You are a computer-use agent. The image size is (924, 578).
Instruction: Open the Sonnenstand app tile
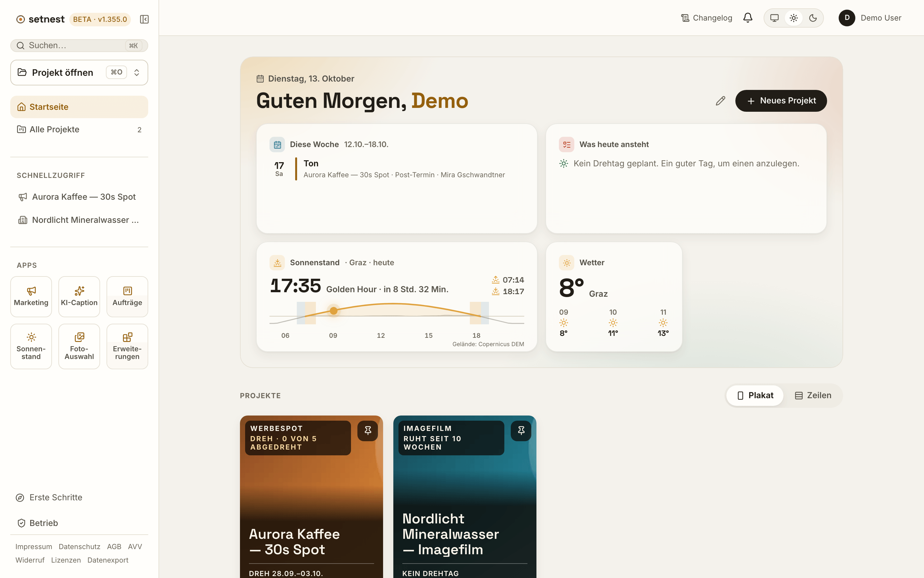pos(31,346)
